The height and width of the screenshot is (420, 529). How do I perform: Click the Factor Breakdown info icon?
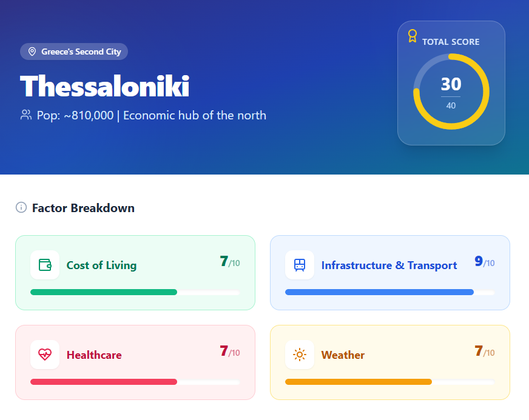pyautogui.click(x=21, y=208)
